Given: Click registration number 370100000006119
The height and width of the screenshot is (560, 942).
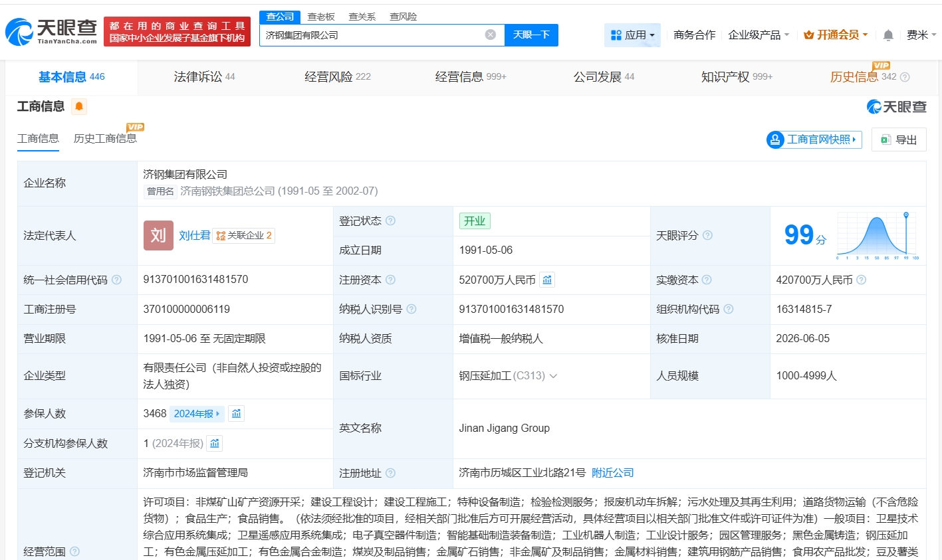Looking at the screenshot, I should coord(186,309).
